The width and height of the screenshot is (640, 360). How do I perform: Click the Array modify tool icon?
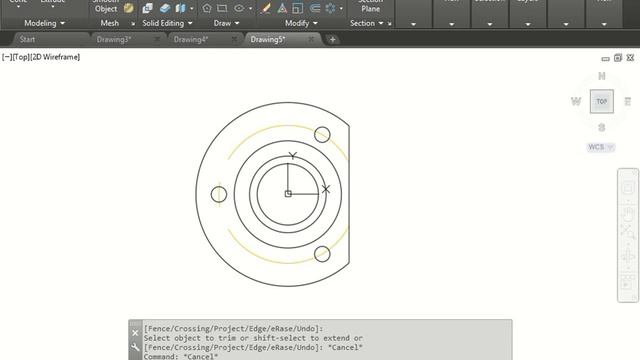(x=330, y=8)
